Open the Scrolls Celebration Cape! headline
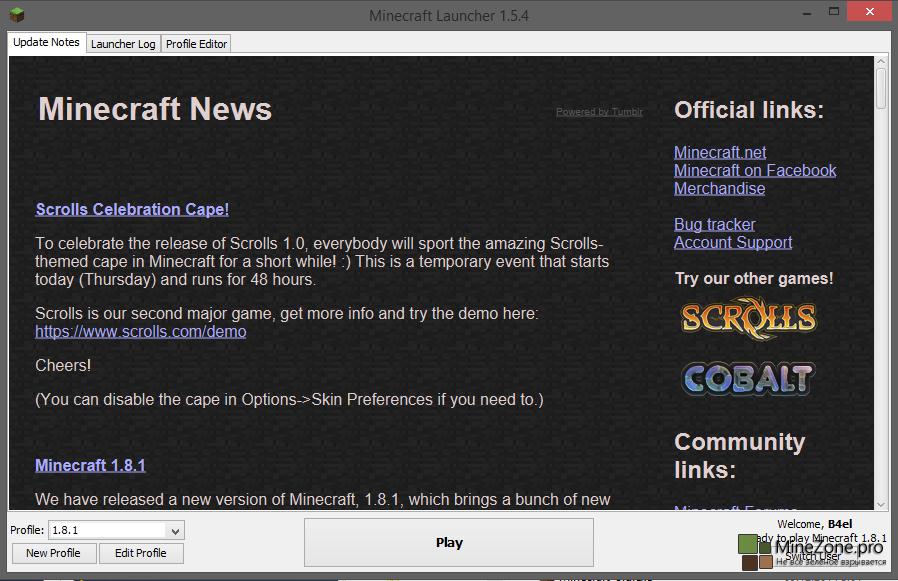This screenshot has height=581, width=898. tap(132, 209)
